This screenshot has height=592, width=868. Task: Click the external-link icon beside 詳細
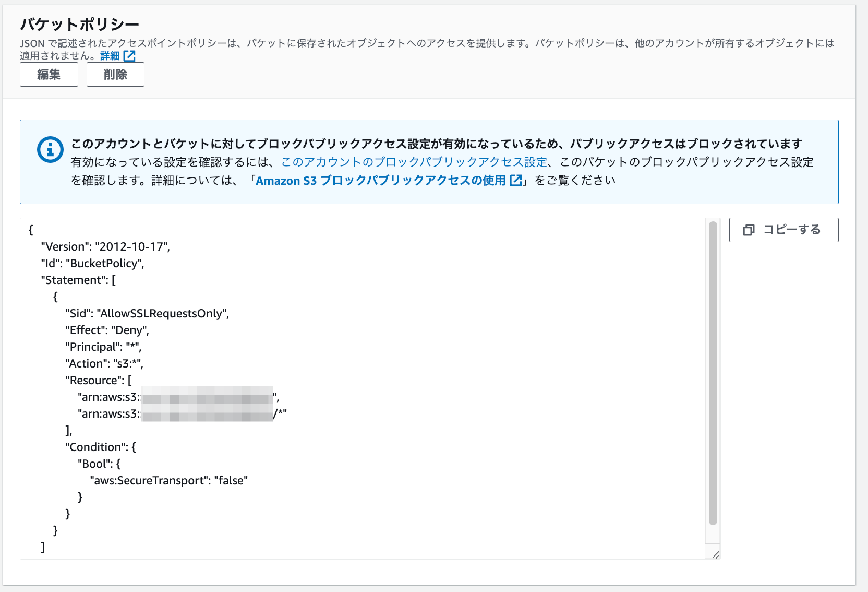click(x=129, y=56)
